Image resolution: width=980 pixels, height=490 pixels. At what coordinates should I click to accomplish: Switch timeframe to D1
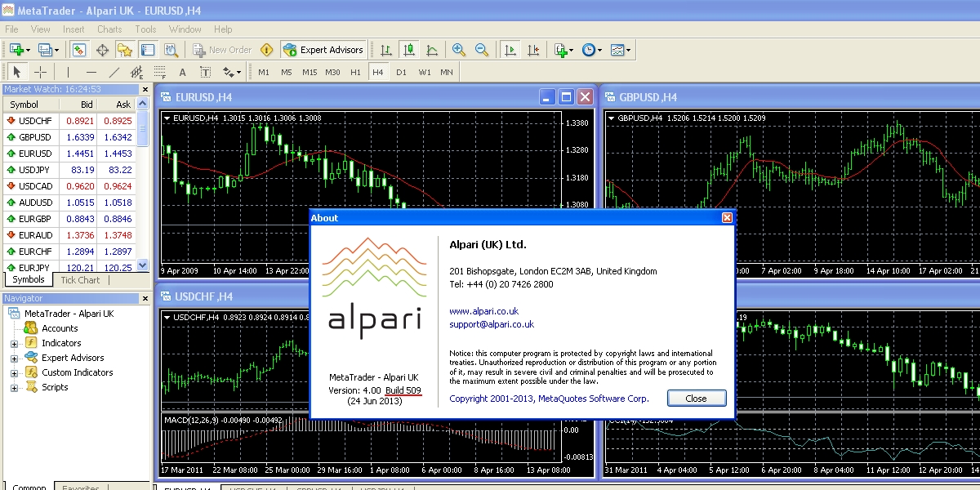point(401,72)
